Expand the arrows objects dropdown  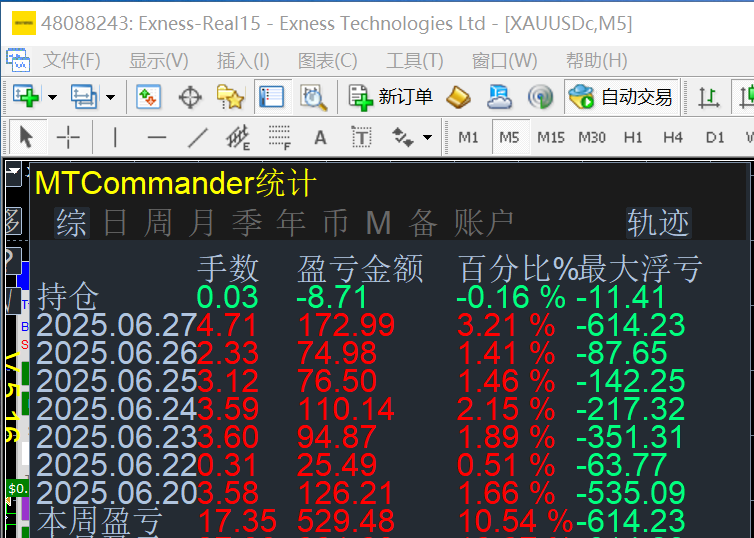pos(427,138)
